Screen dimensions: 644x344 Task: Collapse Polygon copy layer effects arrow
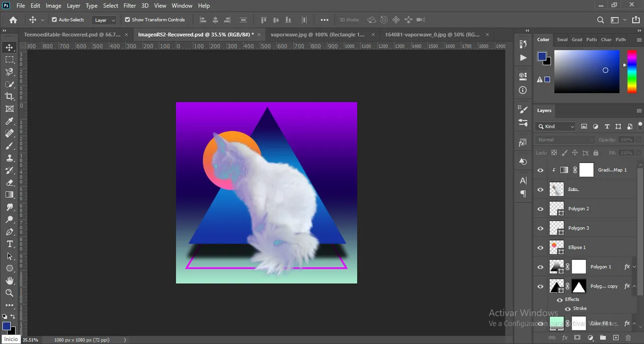tap(634, 286)
